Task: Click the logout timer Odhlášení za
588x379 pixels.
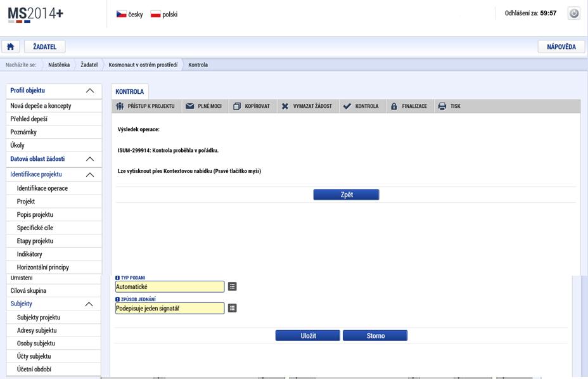Action: pos(530,13)
